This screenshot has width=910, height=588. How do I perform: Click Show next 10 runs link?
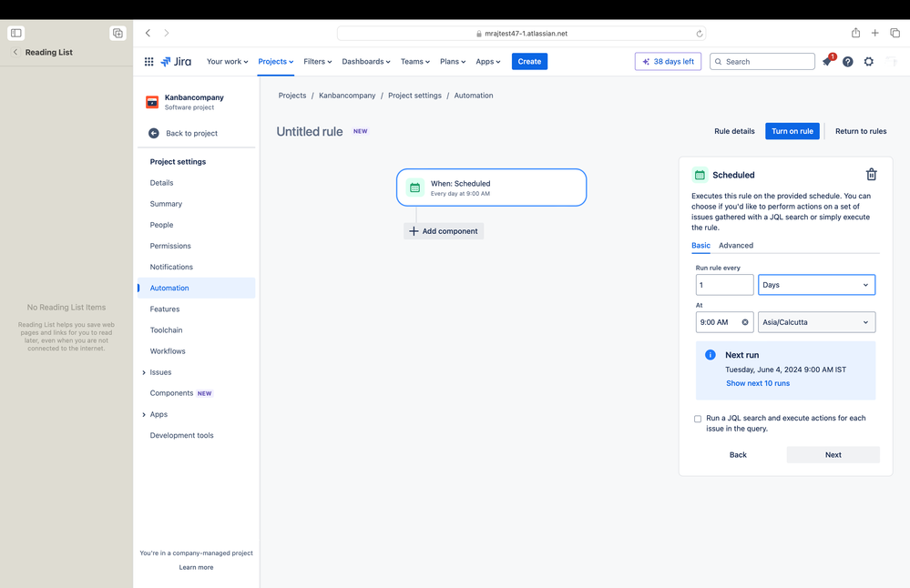pos(757,383)
